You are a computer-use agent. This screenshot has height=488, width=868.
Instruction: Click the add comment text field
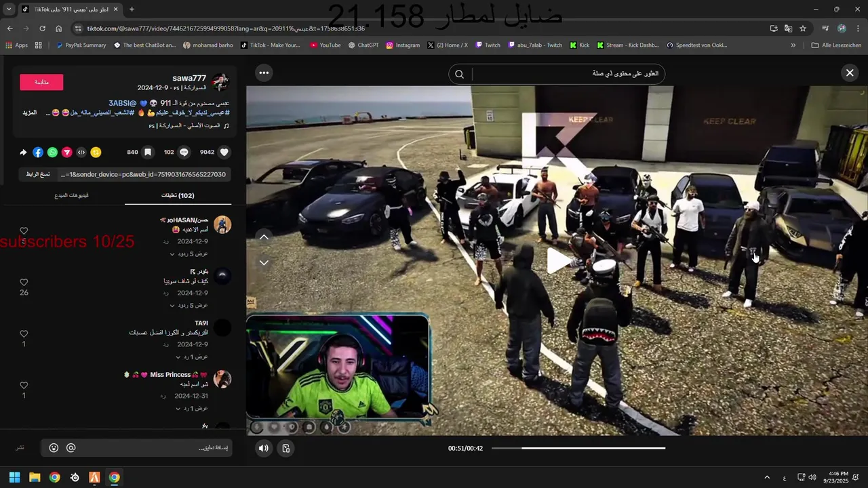coord(136,448)
